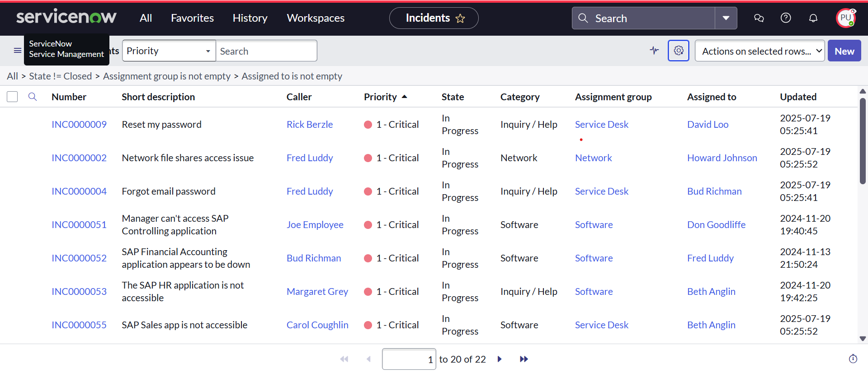Show response time clock icon
This screenshot has height=373, width=868.
853,359
